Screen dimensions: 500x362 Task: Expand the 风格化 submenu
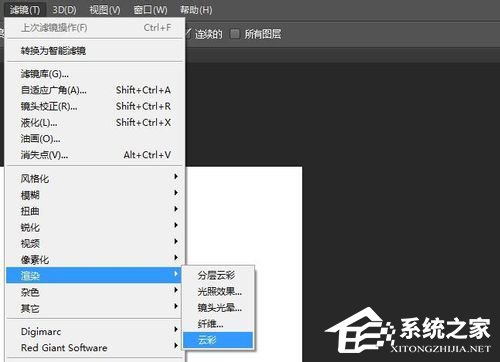95,178
